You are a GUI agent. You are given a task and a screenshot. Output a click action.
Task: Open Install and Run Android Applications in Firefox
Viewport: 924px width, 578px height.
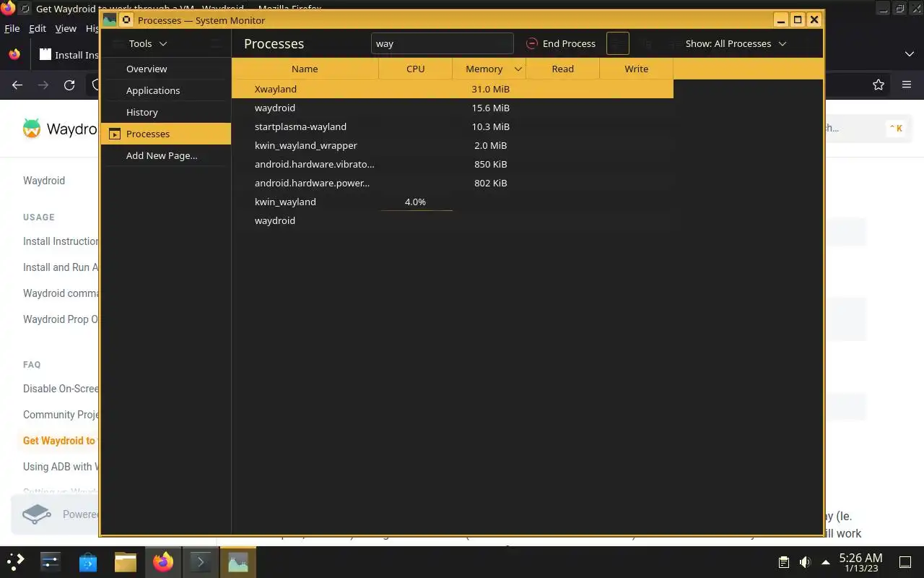[x=61, y=267]
